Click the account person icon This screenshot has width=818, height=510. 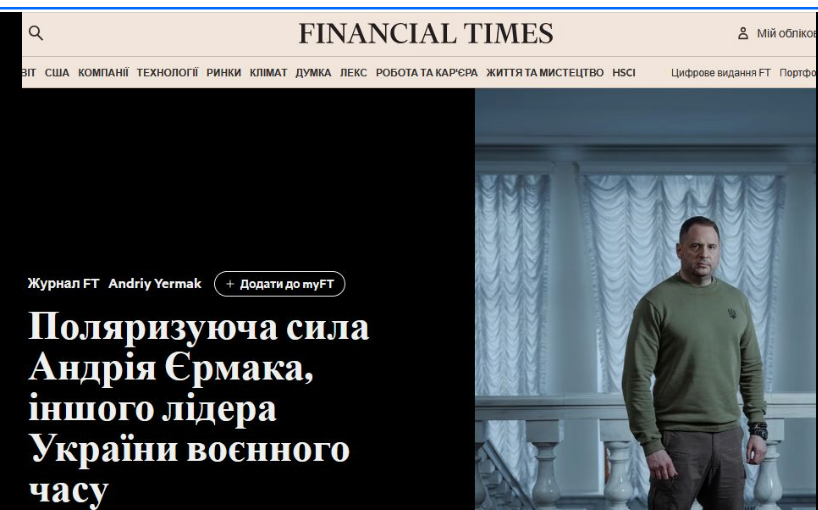[743, 33]
